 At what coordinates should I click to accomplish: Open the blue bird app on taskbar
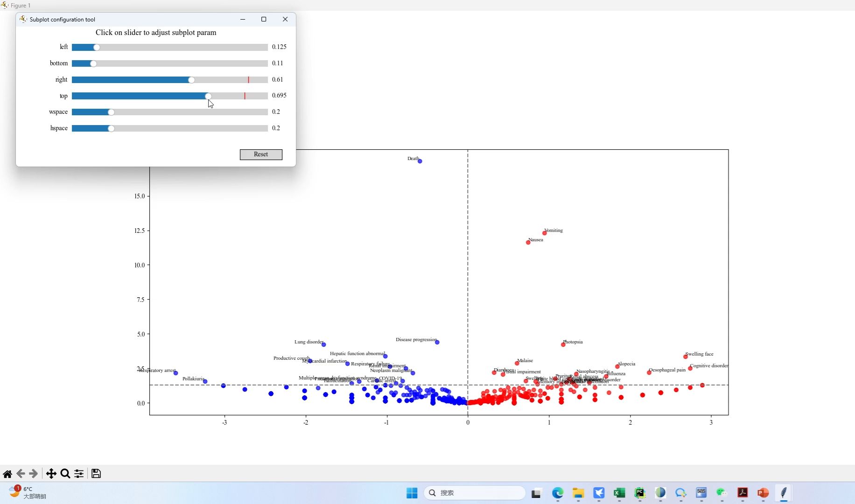599,493
